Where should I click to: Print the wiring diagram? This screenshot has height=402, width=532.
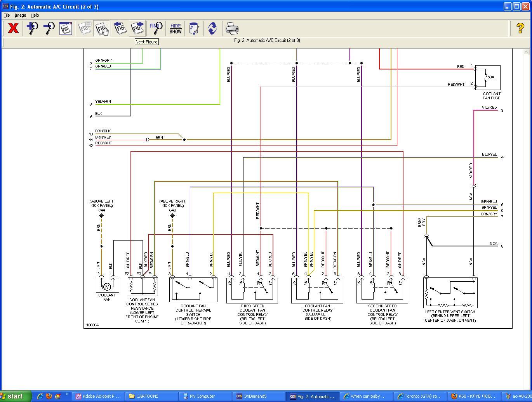[232, 28]
